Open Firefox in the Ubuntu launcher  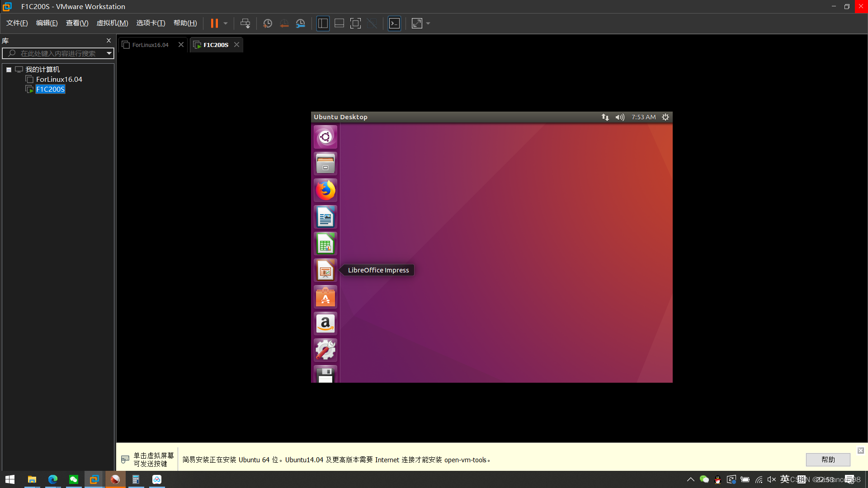[325, 190]
